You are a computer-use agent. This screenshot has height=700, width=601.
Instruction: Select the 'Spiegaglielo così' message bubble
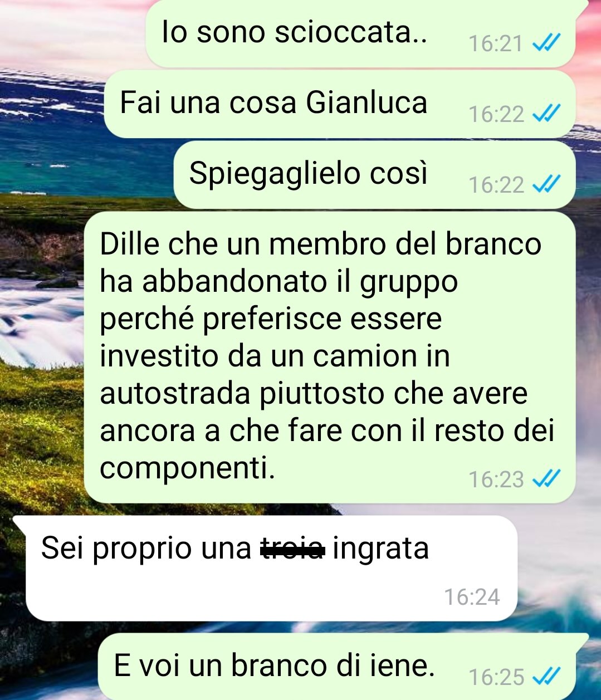374,175
